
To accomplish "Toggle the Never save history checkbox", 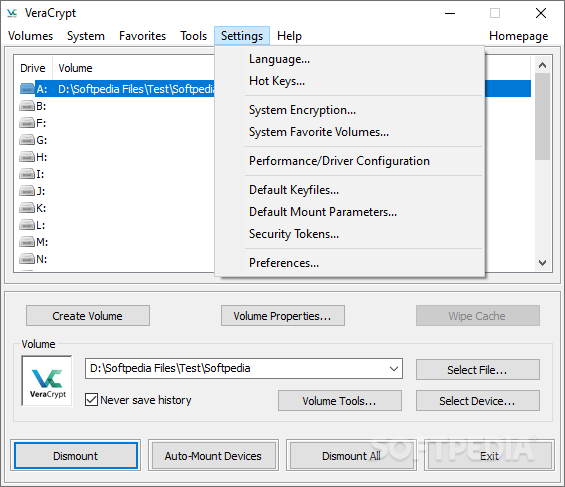I will point(92,399).
